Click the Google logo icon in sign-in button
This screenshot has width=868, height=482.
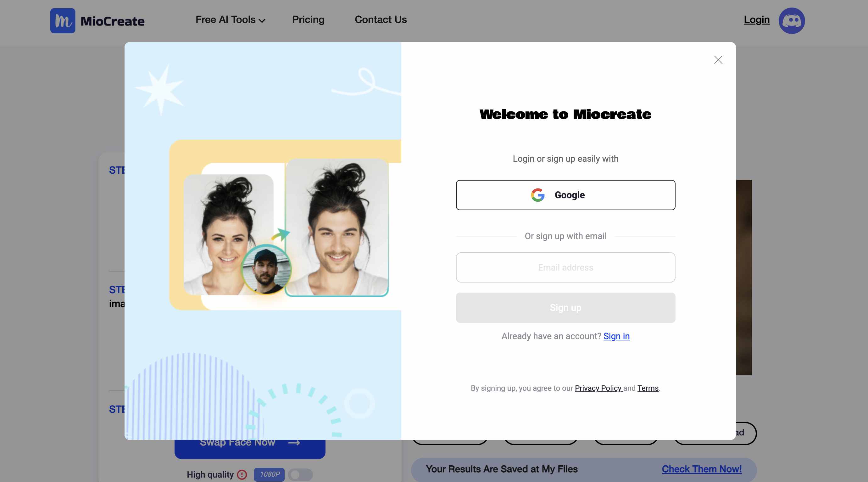click(538, 195)
